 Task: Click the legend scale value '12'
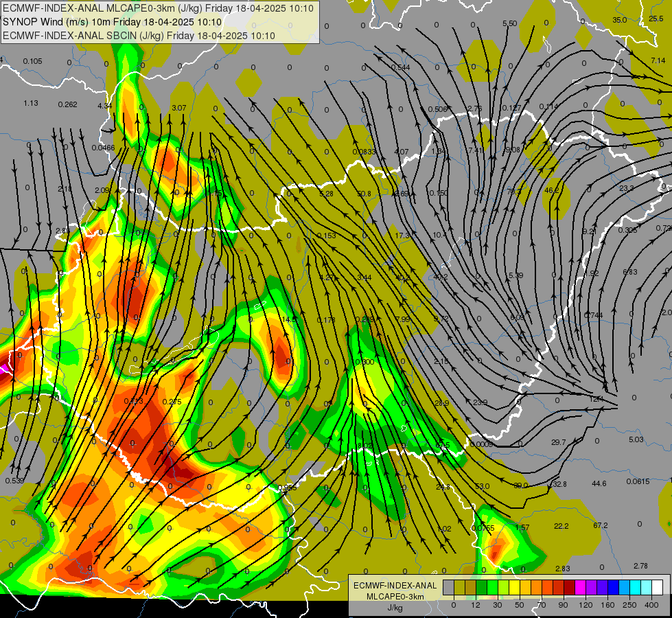476,605
